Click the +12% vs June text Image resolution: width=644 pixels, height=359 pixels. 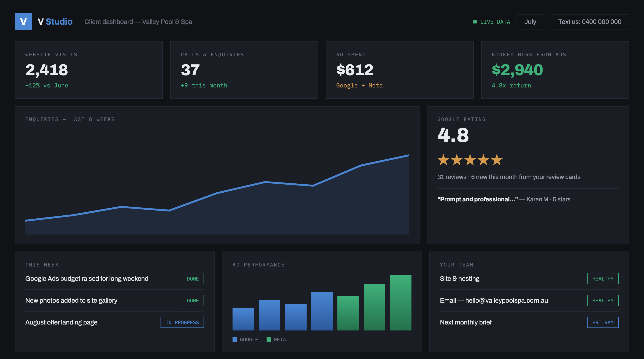[47, 85]
